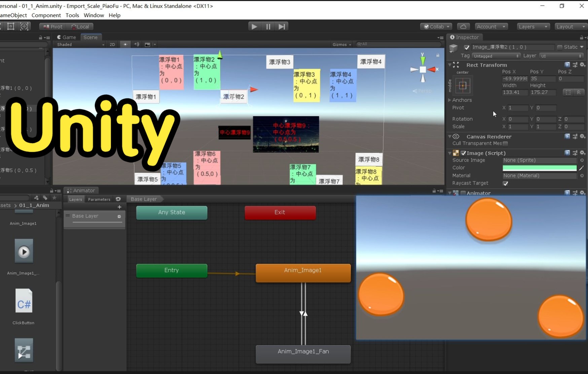Screen dimensions: 588x374
Task: Toggle scene lighting in the Scene view toolbar
Action: click(125, 44)
